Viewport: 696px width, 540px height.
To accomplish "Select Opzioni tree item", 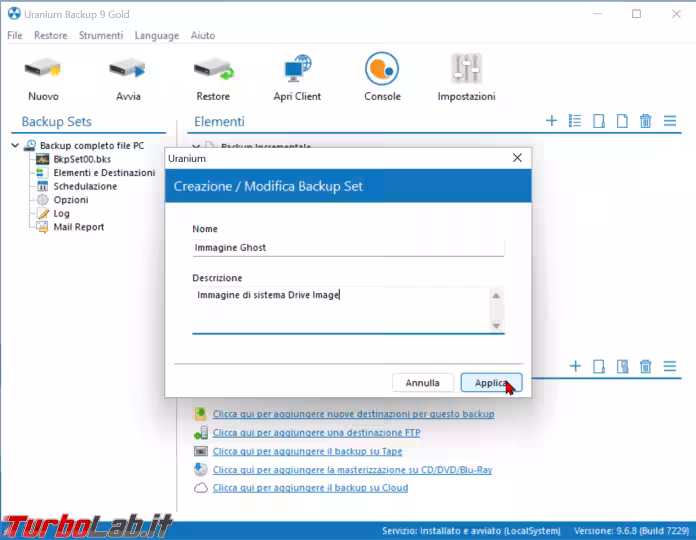I will tap(71, 200).
